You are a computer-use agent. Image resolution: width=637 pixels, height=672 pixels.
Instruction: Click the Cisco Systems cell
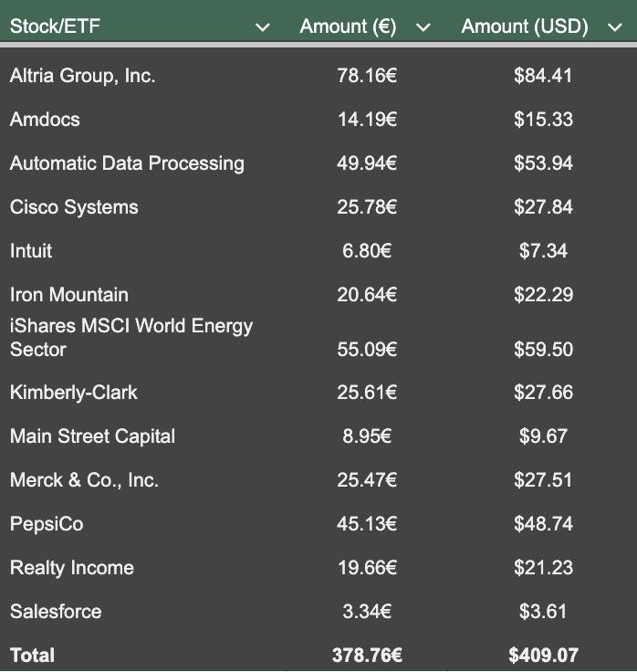(x=74, y=207)
